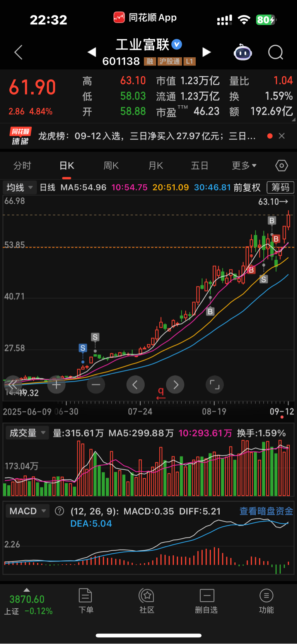Viewport: 297px width, 644px height.
Task: Expand the 更多 period dropdown
Action: tap(244, 166)
